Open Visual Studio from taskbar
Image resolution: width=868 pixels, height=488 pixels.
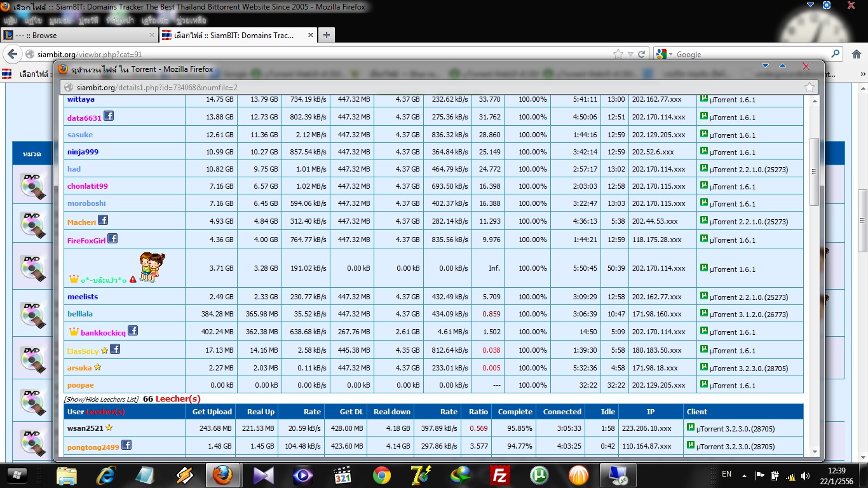pos(263,475)
